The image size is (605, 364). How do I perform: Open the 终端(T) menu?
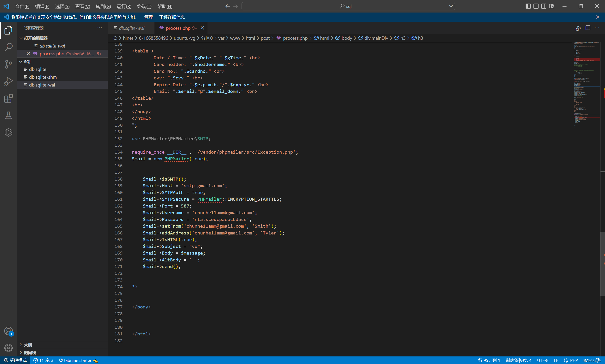144,6
